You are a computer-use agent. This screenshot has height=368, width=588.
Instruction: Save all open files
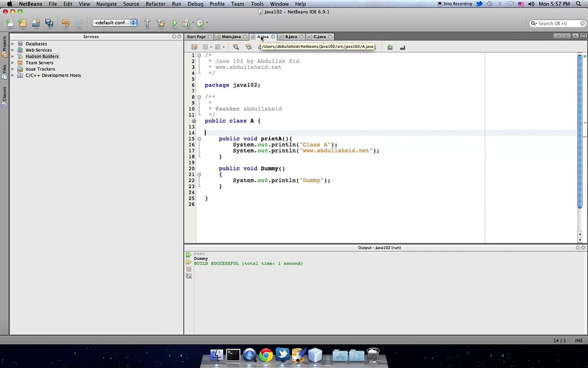tap(49, 23)
